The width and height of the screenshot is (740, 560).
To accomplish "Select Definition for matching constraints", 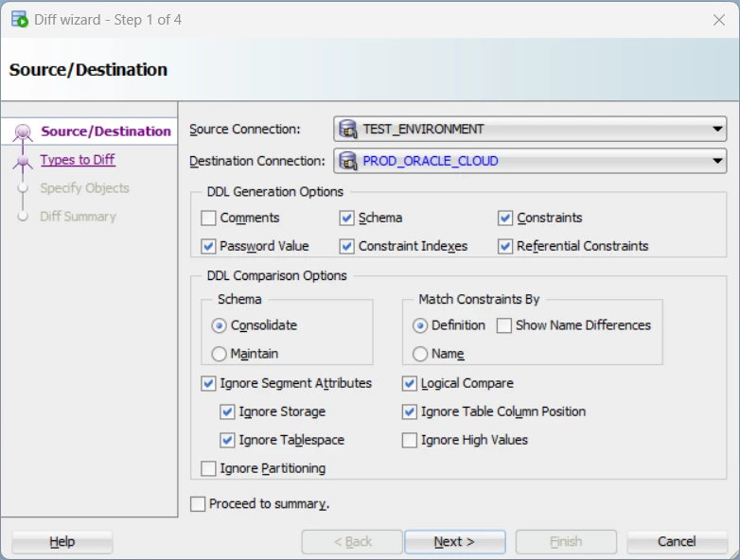I will coord(420,325).
